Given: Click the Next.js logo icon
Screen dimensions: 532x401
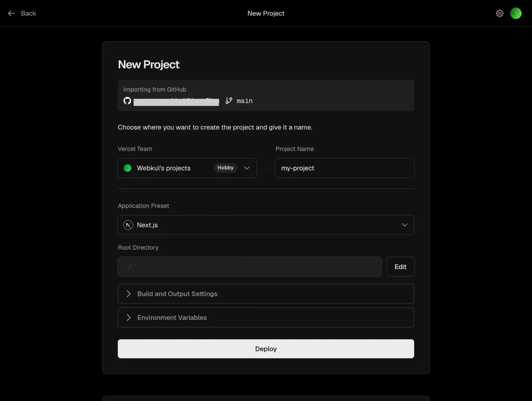Looking at the screenshot, I should pyautogui.click(x=128, y=225).
